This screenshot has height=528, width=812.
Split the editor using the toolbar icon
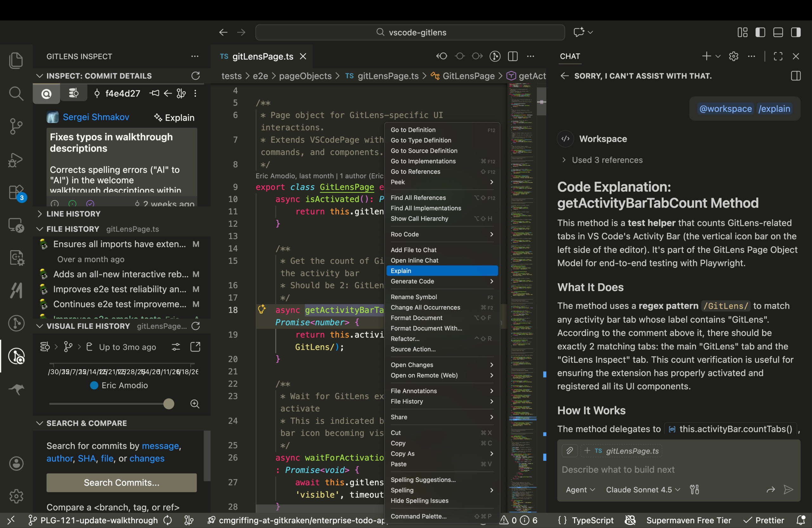click(x=513, y=56)
